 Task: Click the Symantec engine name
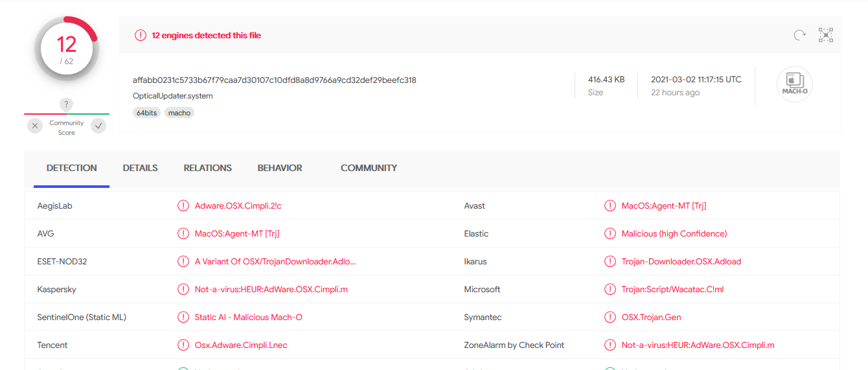(483, 318)
